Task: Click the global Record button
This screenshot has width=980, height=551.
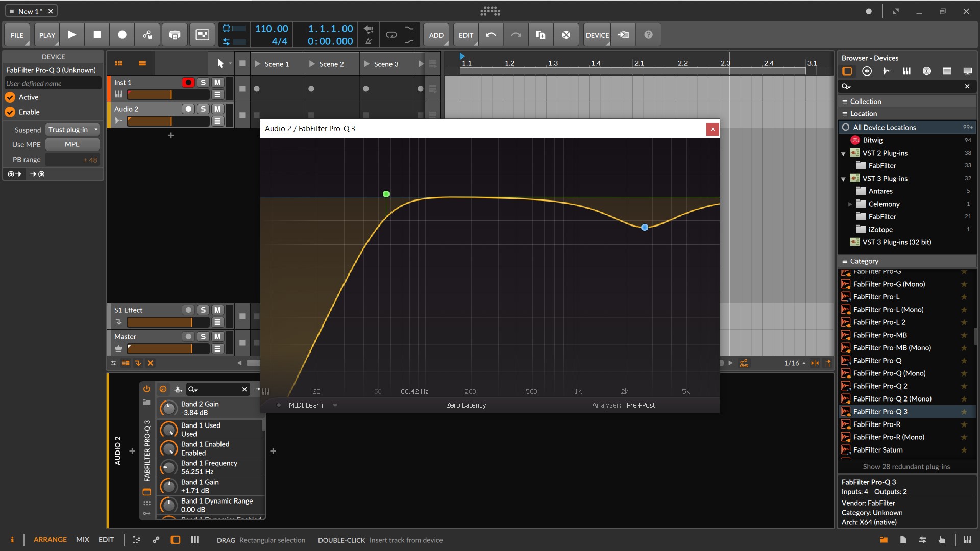Action: (x=122, y=35)
